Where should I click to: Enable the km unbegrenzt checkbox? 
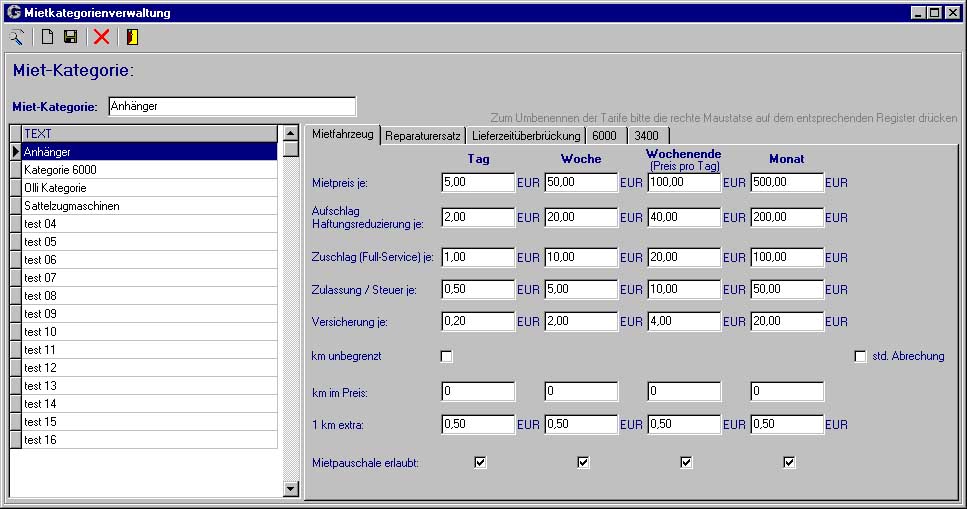tap(447, 356)
